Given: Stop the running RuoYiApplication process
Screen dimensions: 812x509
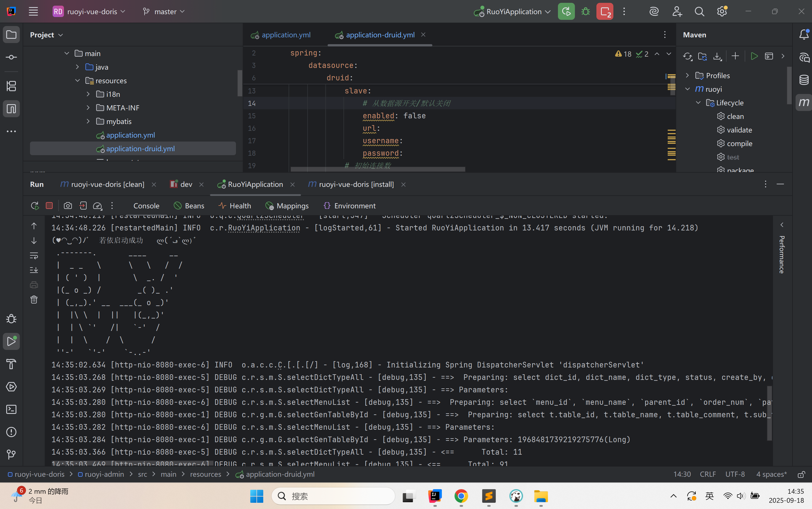Looking at the screenshot, I should click(49, 206).
